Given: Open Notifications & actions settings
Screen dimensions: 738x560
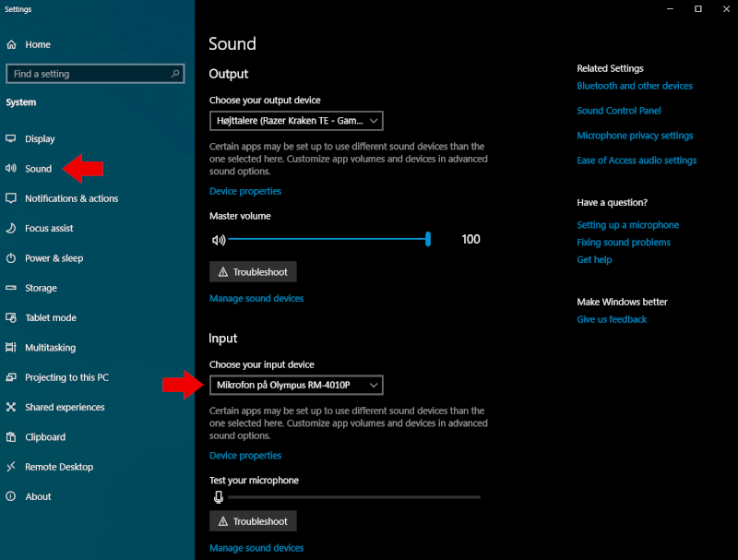Looking at the screenshot, I should (x=72, y=198).
